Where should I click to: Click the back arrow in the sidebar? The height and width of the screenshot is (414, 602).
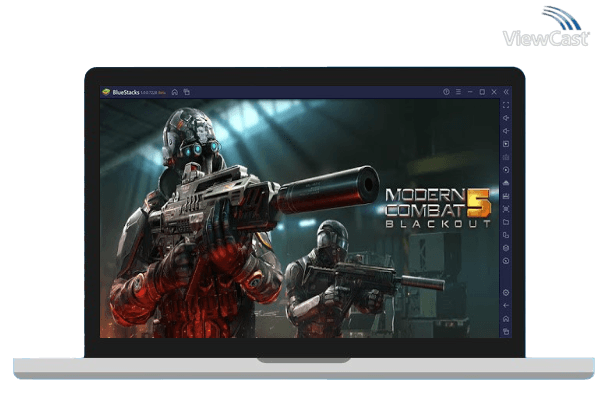pyautogui.click(x=506, y=306)
